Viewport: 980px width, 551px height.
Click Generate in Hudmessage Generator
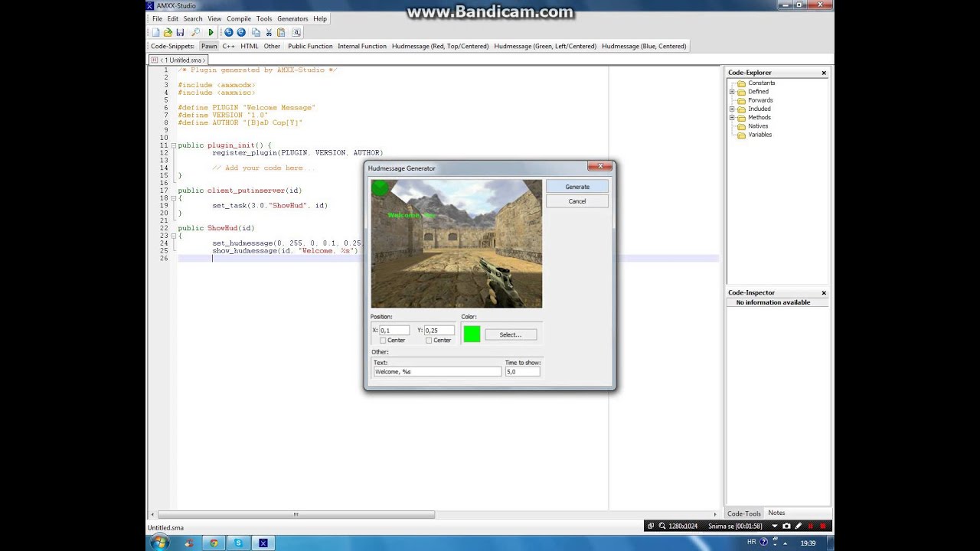coord(577,187)
